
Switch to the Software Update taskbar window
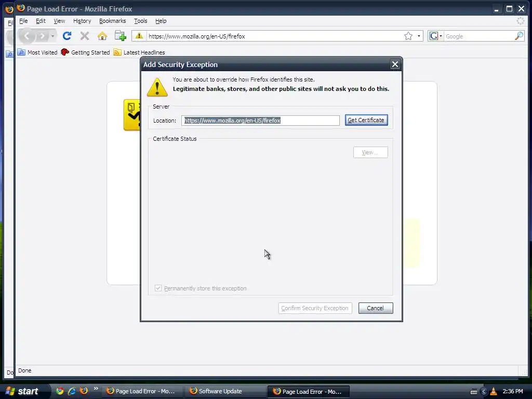[x=225, y=391]
